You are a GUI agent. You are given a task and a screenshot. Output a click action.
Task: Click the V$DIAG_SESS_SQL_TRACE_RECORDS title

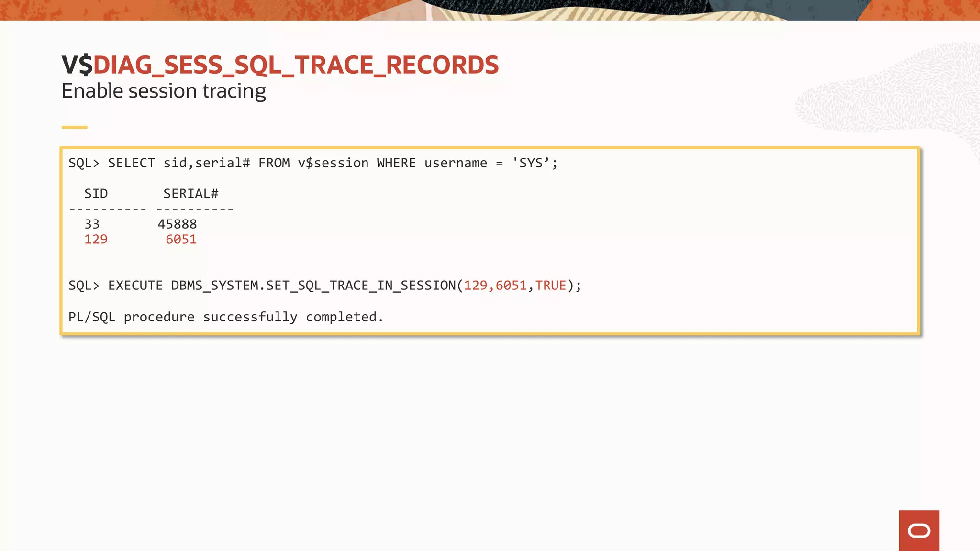coord(280,65)
